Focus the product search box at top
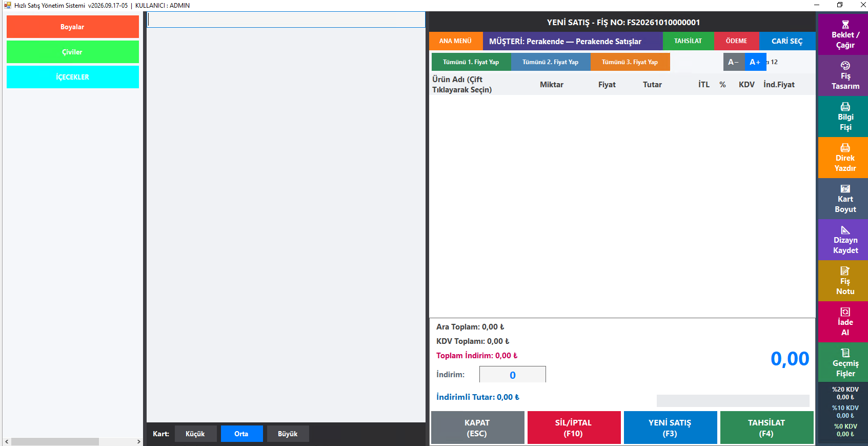The height and width of the screenshot is (446, 868). [286, 20]
